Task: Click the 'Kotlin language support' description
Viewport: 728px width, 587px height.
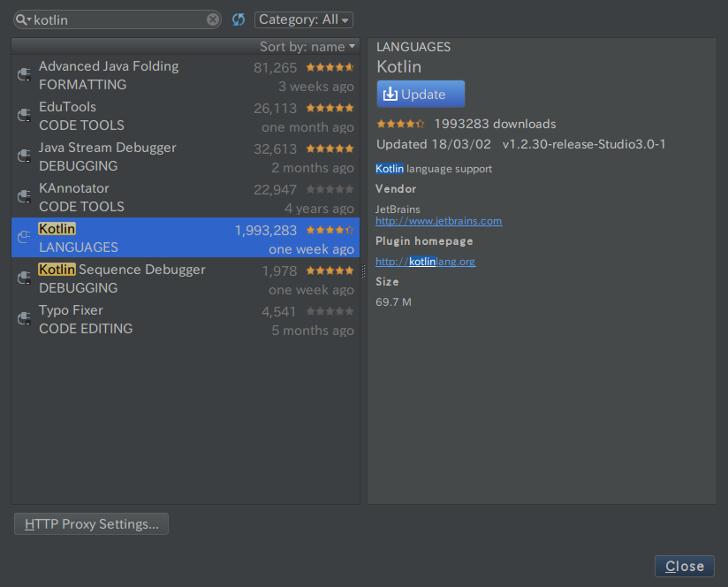Action: click(x=434, y=169)
